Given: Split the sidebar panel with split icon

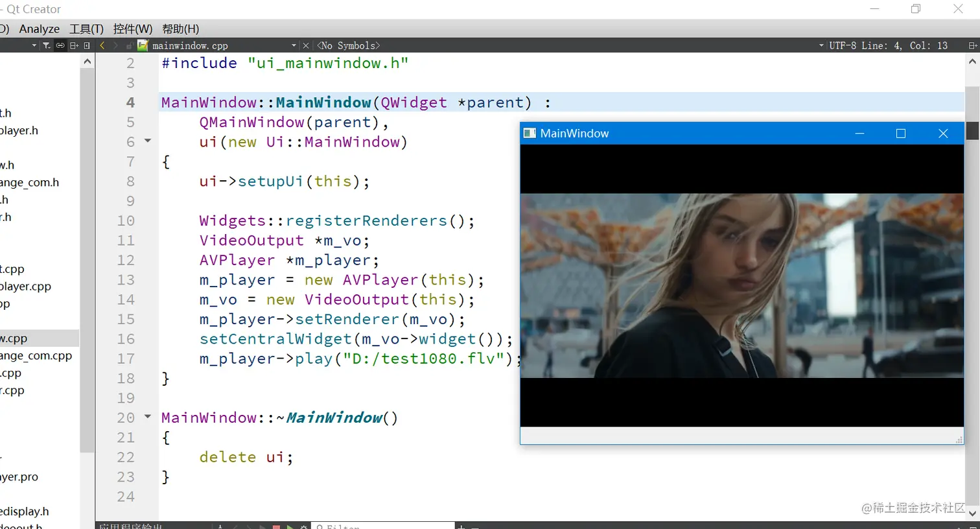Looking at the screenshot, I should 74,45.
